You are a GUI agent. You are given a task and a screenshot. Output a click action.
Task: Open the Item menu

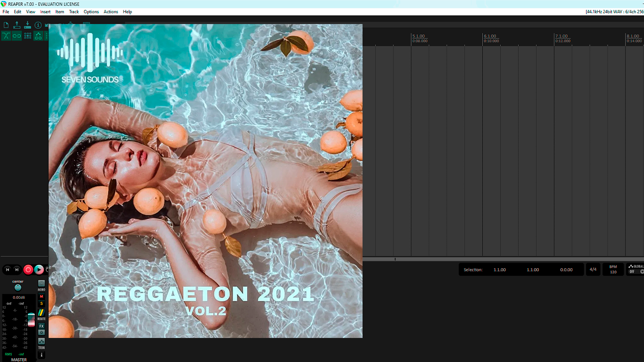[60, 12]
